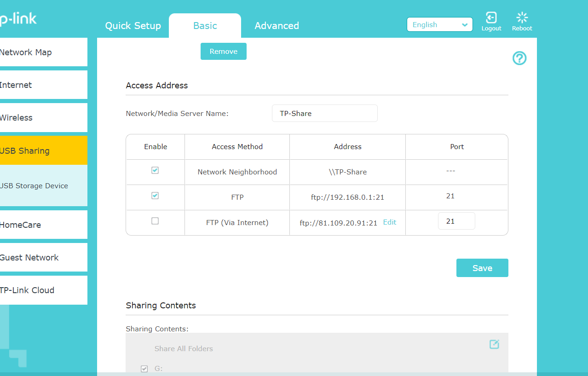Click the tp-link logo
This screenshot has height=376, width=588.
point(17,19)
